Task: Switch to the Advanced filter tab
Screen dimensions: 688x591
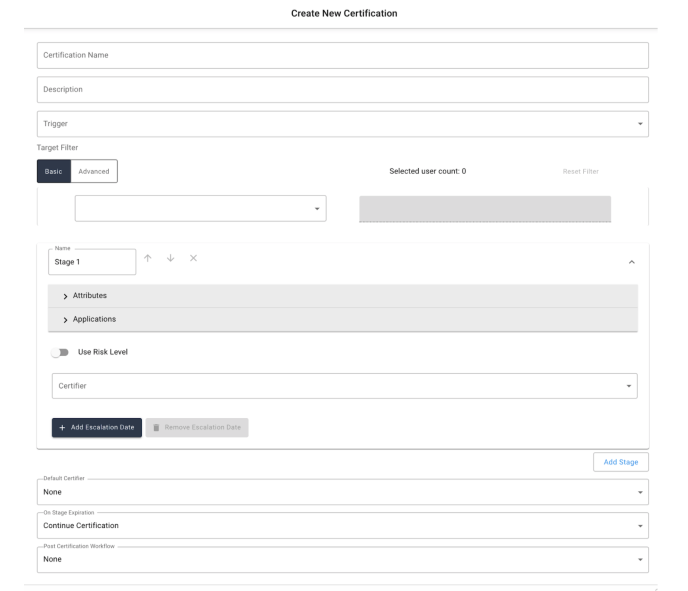Action: tap(94, 171)
